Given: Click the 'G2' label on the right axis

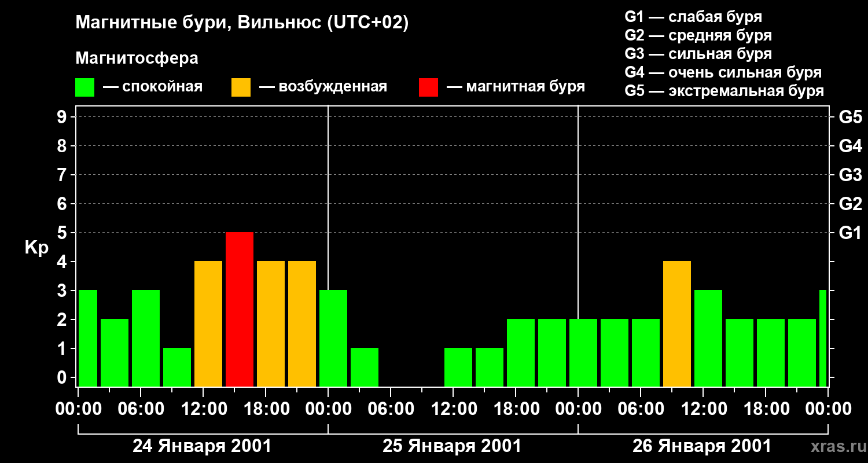Looking at the screenshot, I should click(x=850, y=204).
